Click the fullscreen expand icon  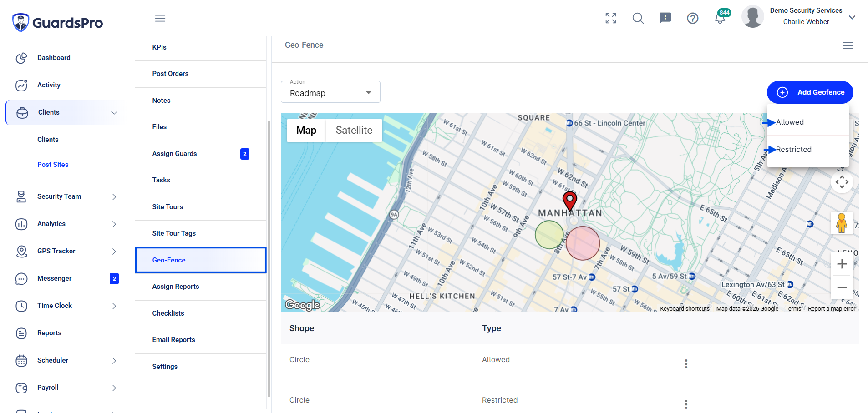click(611, 18)
